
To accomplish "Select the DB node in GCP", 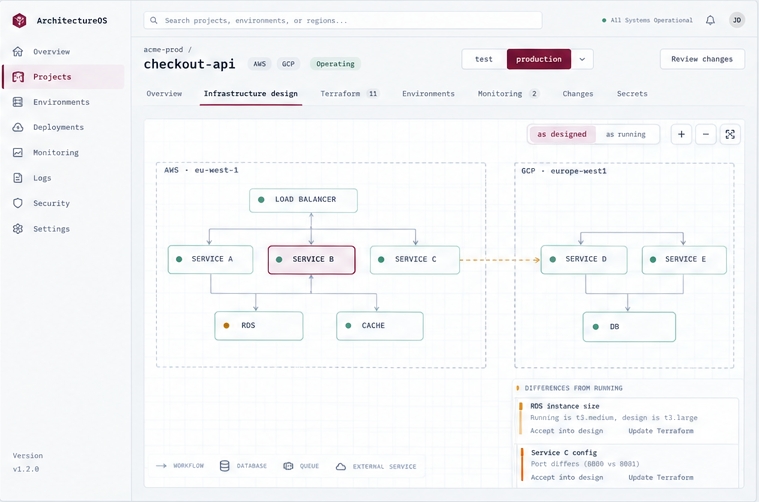I will coord(629,327).
